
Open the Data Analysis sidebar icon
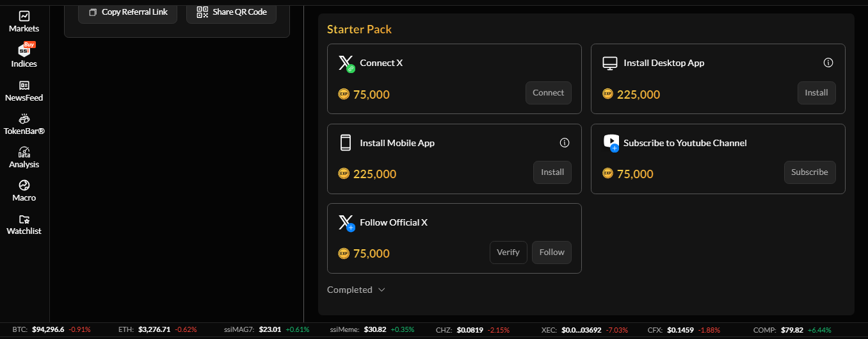[24, 153]
